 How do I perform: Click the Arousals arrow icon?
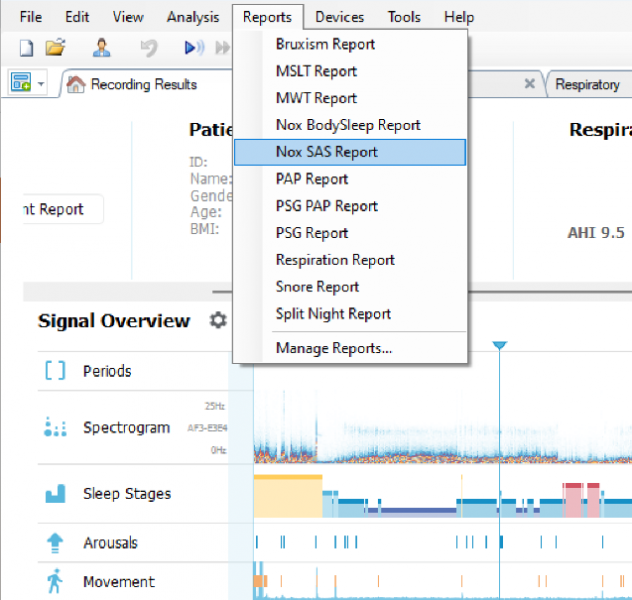(55, 543)
